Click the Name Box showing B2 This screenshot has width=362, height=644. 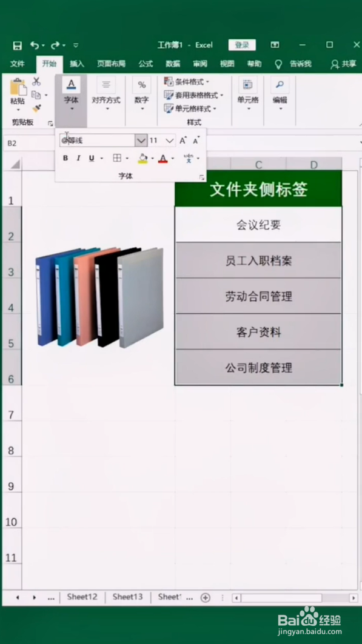pos(28,143)
